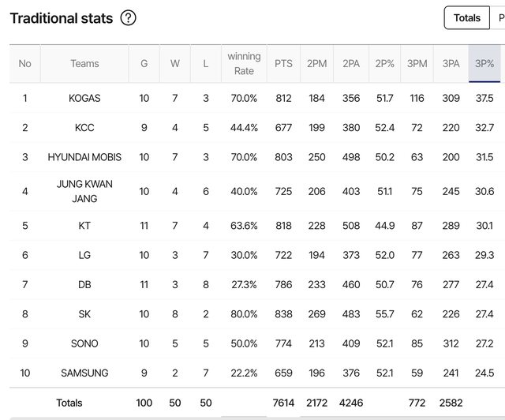Select the Totals tab
Screen dimensions: 505x420
coord(467,17)
